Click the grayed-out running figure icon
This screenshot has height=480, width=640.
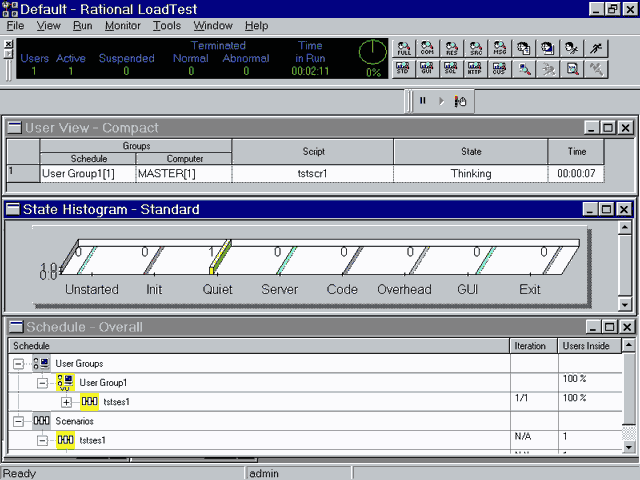point(548,69)
